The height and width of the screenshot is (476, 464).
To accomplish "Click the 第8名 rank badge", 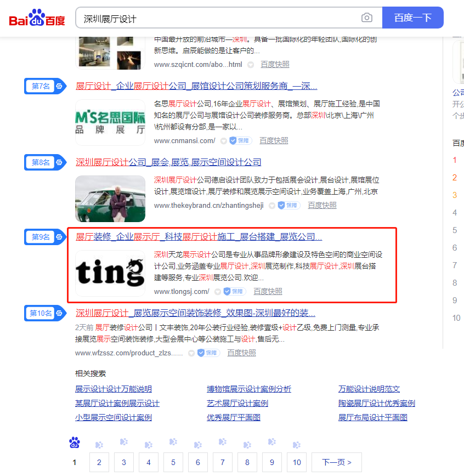I will click(x=45, y=162).
